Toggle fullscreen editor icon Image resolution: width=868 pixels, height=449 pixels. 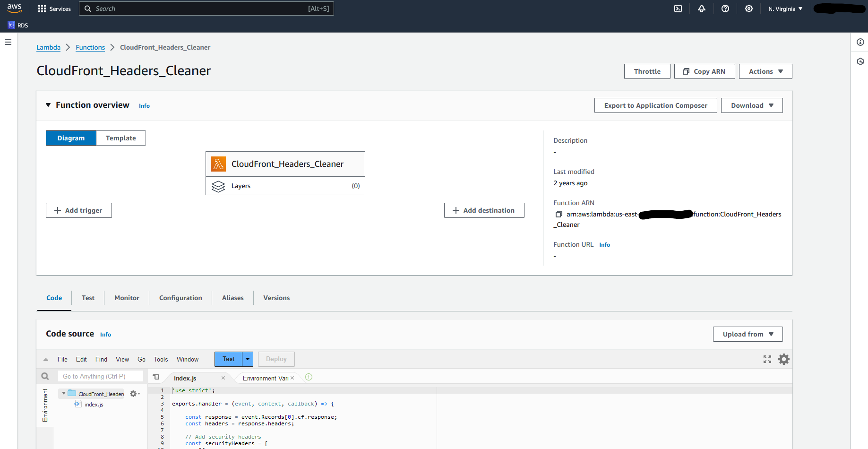pyautogui.click(x=767, y=359)
